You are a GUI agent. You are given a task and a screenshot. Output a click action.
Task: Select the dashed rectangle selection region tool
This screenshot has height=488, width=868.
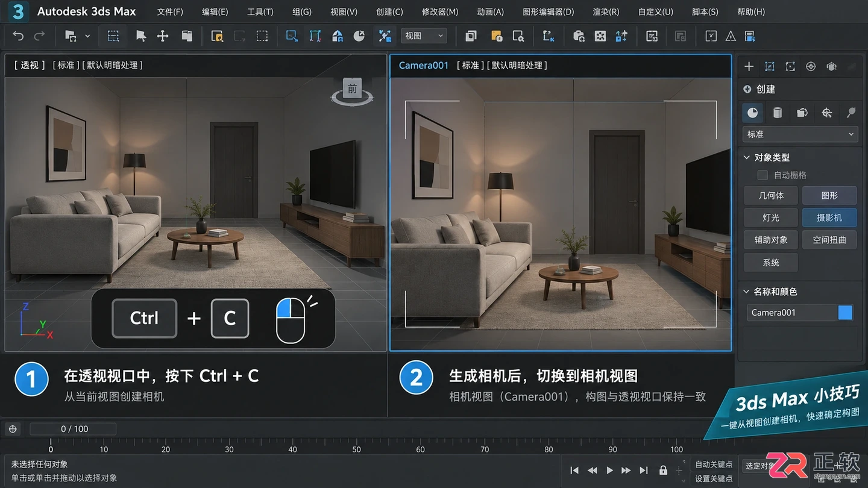113,36
